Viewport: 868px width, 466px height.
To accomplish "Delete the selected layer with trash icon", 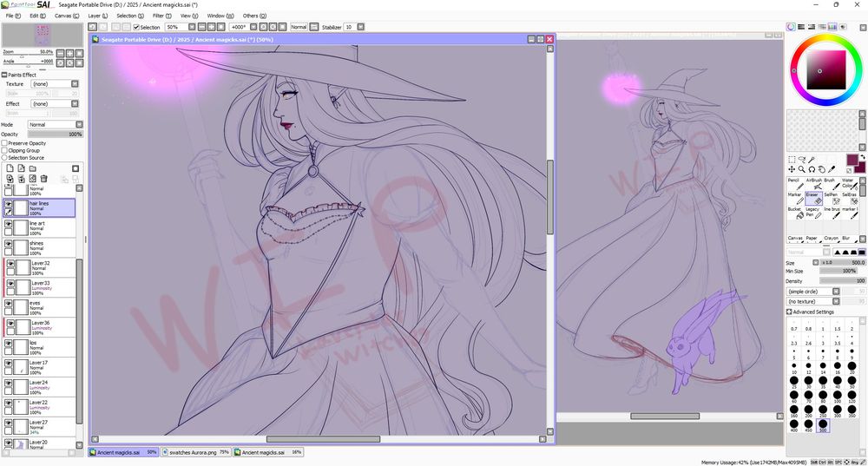I will tap(43, 179).
